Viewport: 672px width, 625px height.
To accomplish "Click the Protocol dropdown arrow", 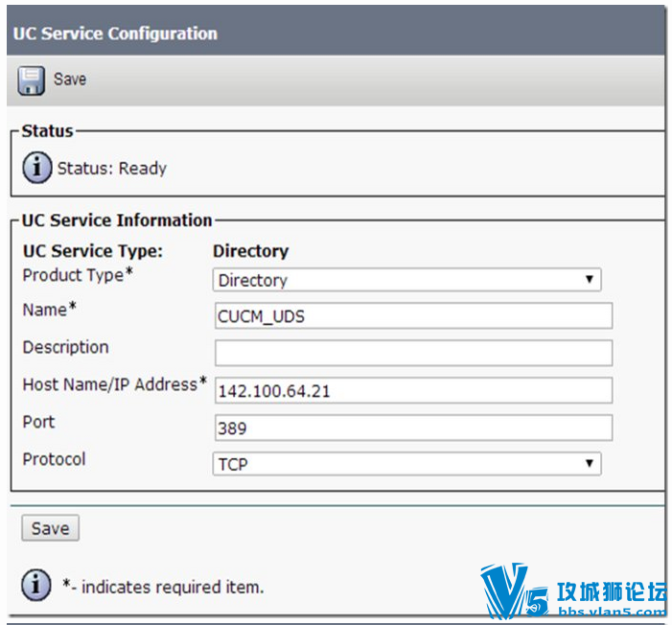I will (x=590, y=463).
